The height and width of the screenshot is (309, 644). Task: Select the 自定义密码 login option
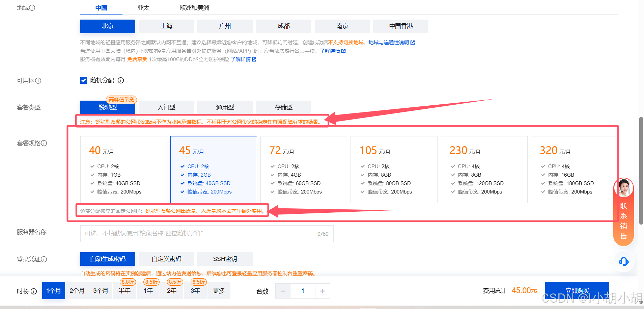tap(166, 259)
